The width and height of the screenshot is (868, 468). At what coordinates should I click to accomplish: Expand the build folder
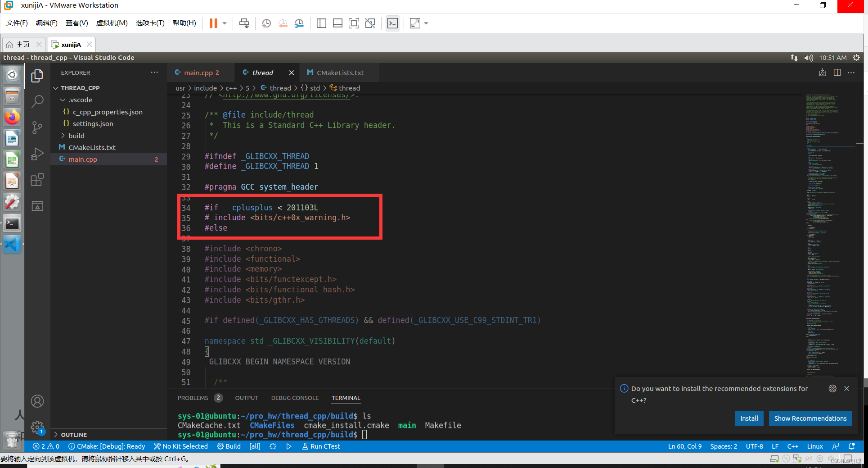tap(77, 136)
